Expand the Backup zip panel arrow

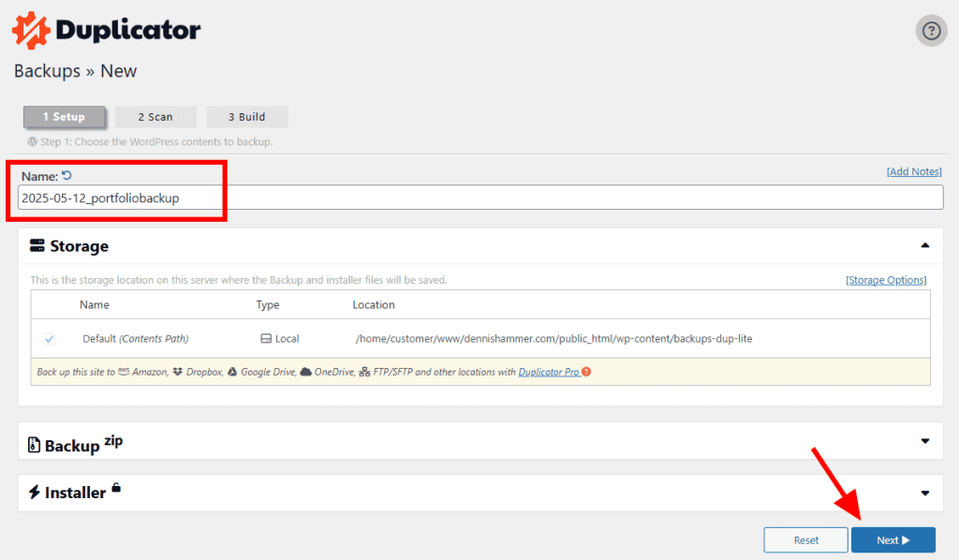point(925,441)
